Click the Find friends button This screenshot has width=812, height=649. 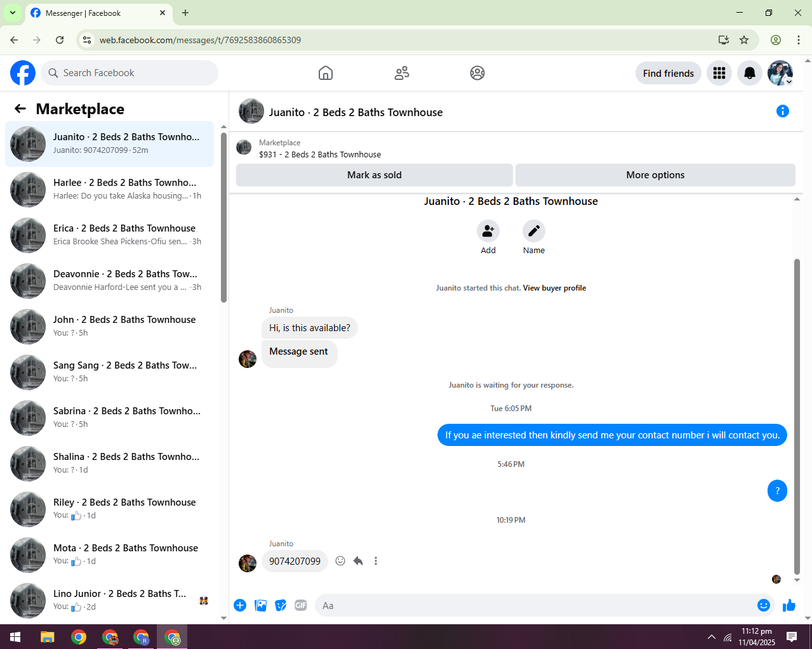pyautogui.click(x=669, y=74)
